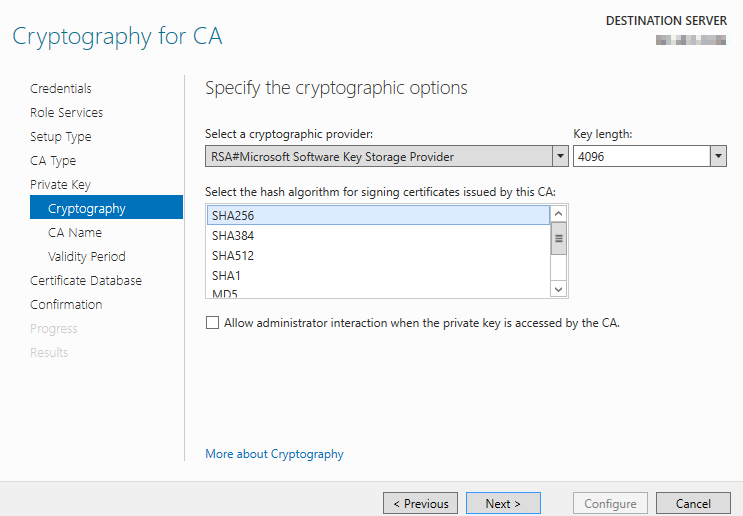Screen dimensions: 743x516
Task: Switch to the CA Name step
Action: (x=75, y=233)
